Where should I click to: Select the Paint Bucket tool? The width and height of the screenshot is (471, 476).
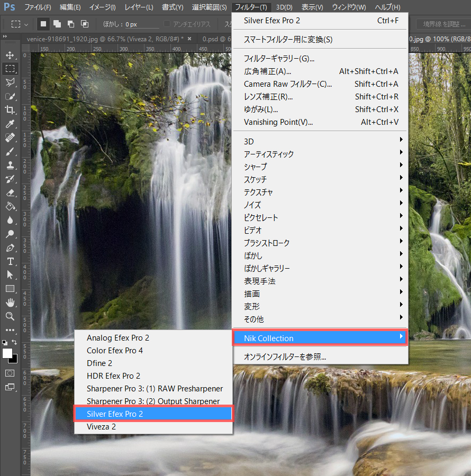[x=10, y=207]
